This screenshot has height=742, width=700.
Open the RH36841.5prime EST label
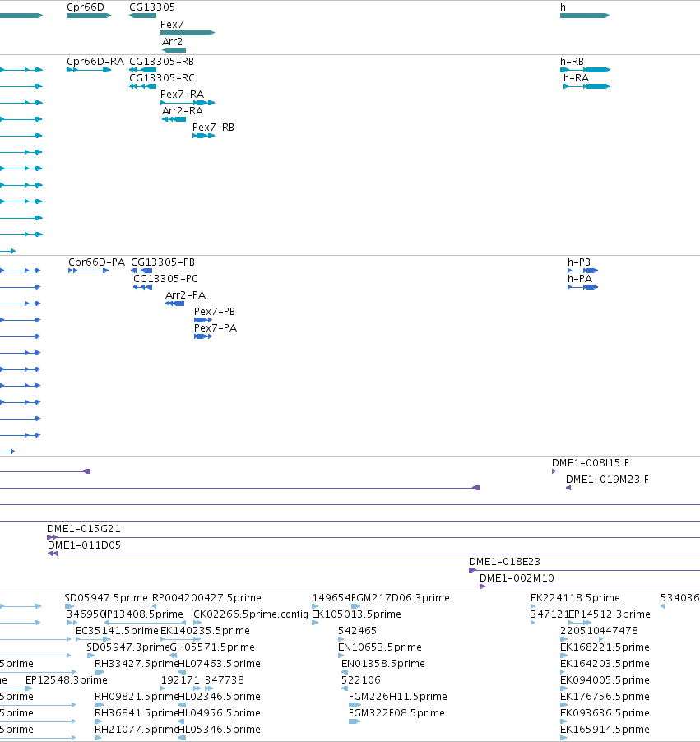point(137,712)
